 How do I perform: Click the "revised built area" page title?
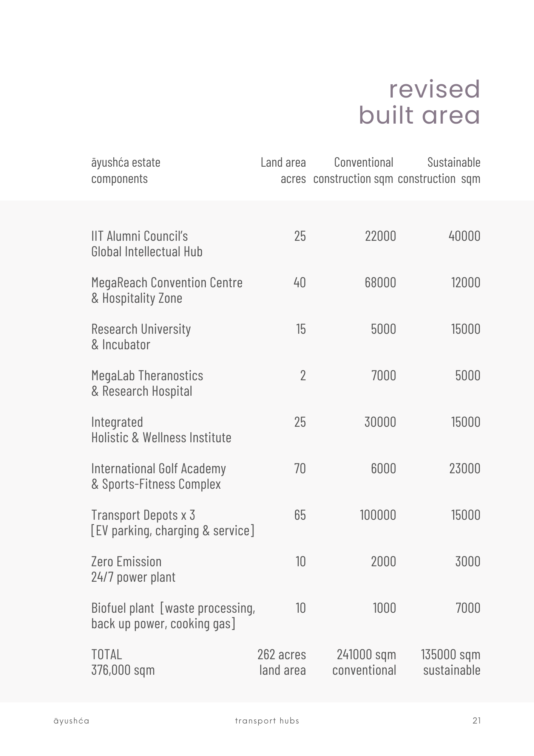coord(419,102)
